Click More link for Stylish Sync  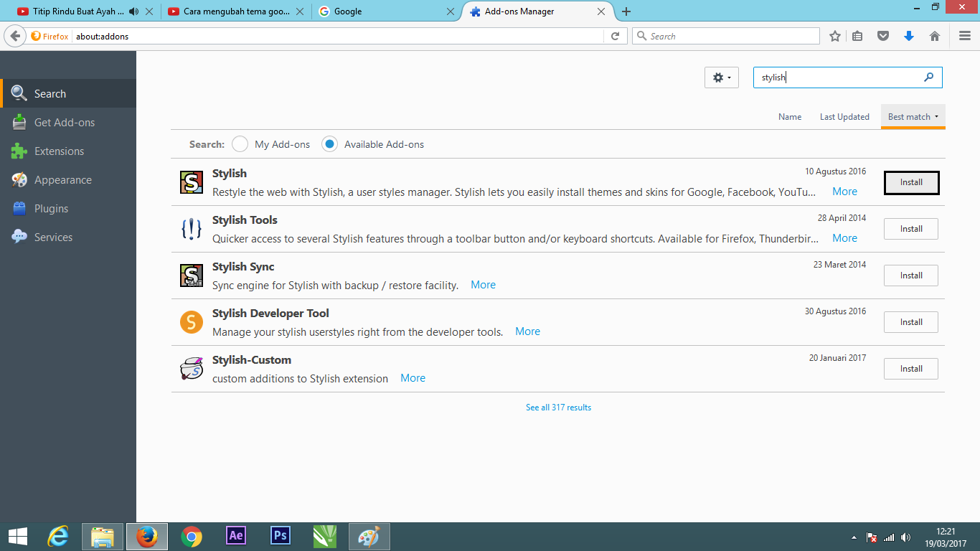pyautogui.click(x=483, y=285)
